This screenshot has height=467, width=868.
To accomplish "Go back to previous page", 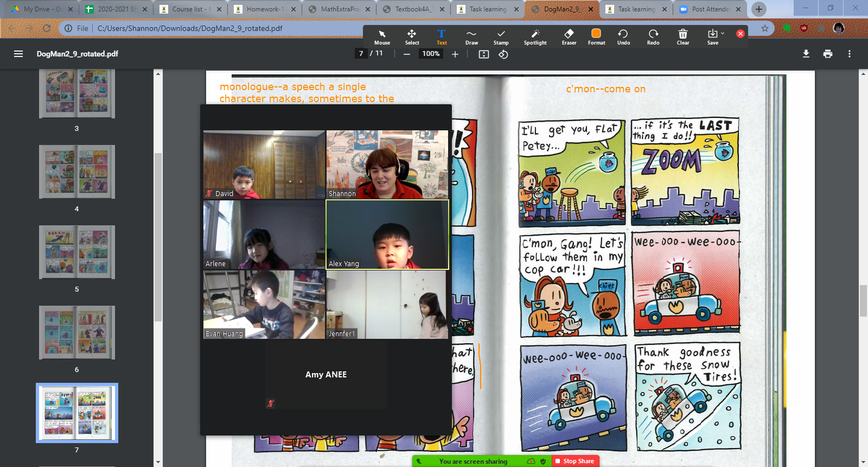I will [12, 28].
